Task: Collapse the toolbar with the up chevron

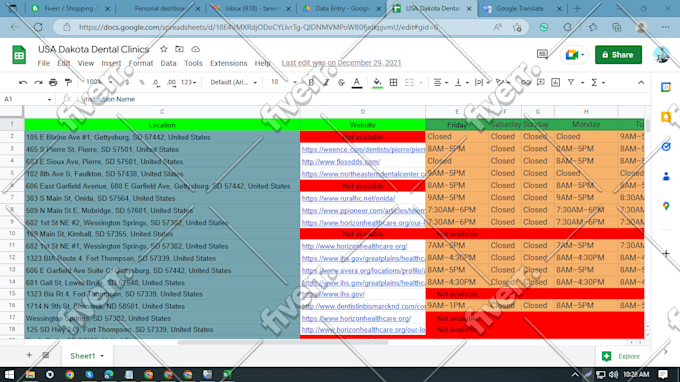Action: coord(641,82)
